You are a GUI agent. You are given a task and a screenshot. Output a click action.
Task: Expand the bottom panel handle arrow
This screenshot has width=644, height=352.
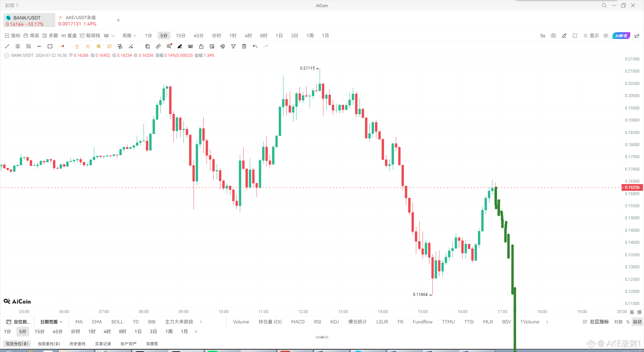(x=322, y=337)
